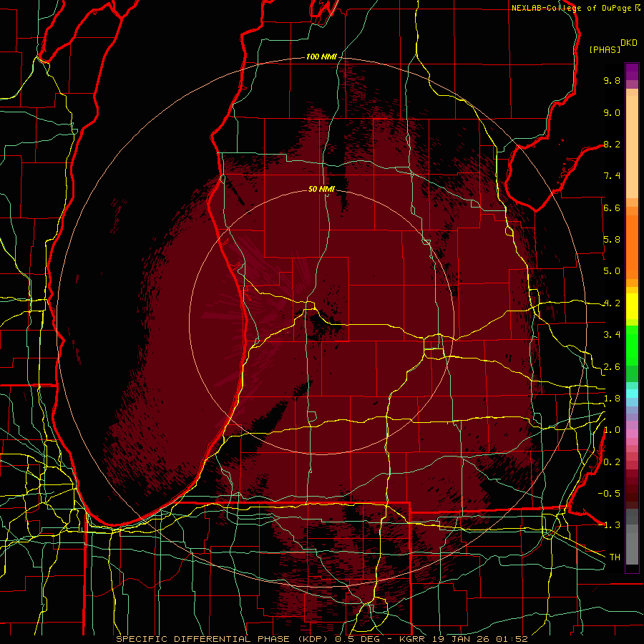Viewport: 644px width, 644px height.
Task: Pick the purple segment atop the color bar
Action: click(632, 72)
